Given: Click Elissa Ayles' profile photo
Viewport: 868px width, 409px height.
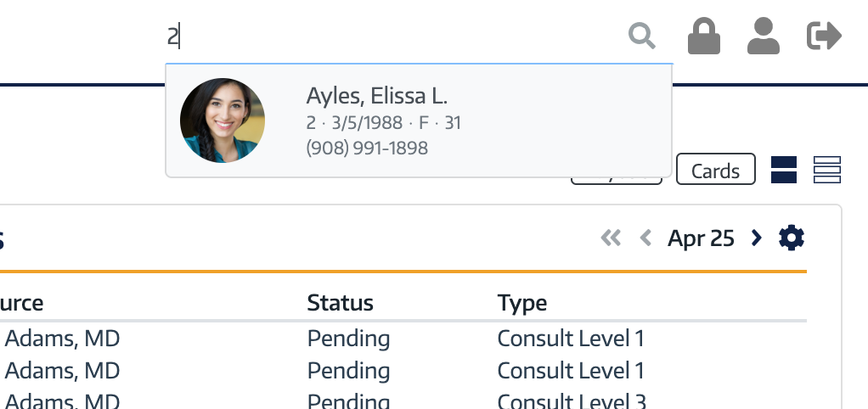Looking at the screenshot, I should 223,120.
